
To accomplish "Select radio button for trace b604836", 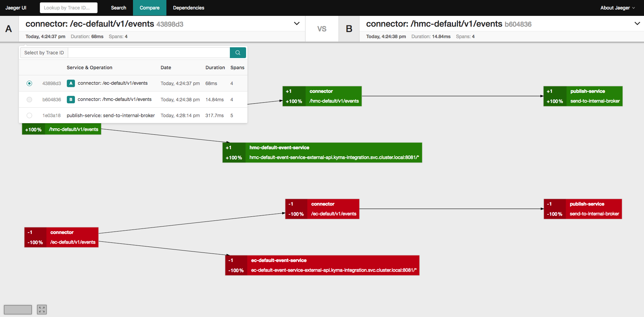I will pyautogui.click(x=29, y=99).
